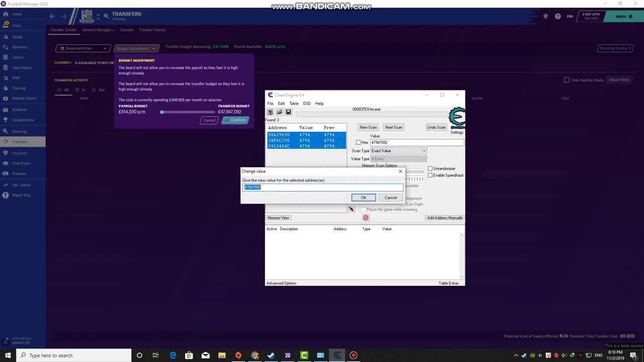This screenshot has width=644, height=362.
Task: Click Cheat Engine save floppy icon
Action: click(x=288, y=112)
